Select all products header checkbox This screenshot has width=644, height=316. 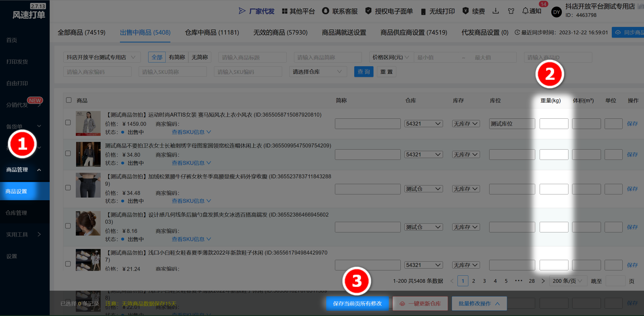pyautogui.click(x=69, y=100)
